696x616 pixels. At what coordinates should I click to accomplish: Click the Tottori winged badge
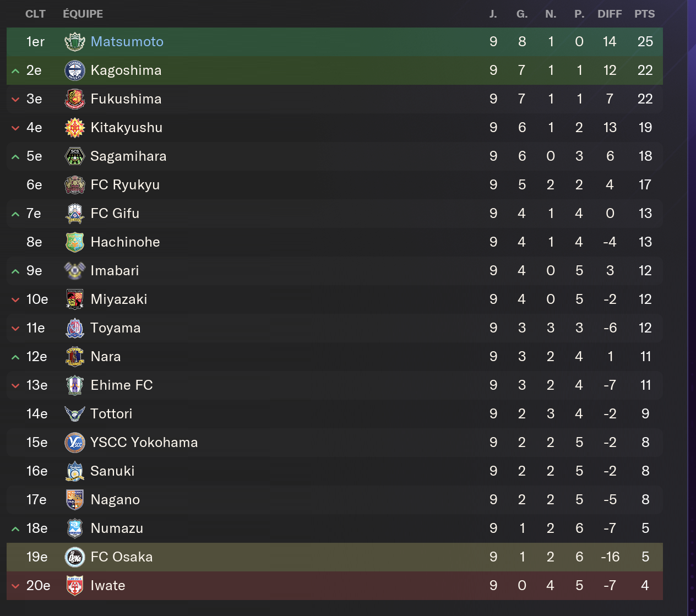click(x=74, y=414)
